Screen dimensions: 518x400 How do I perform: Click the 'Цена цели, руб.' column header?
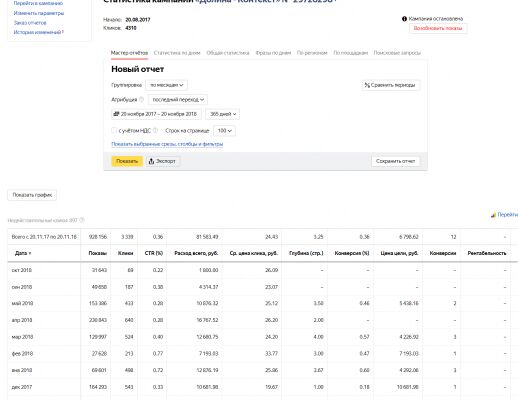pos(399,253)
